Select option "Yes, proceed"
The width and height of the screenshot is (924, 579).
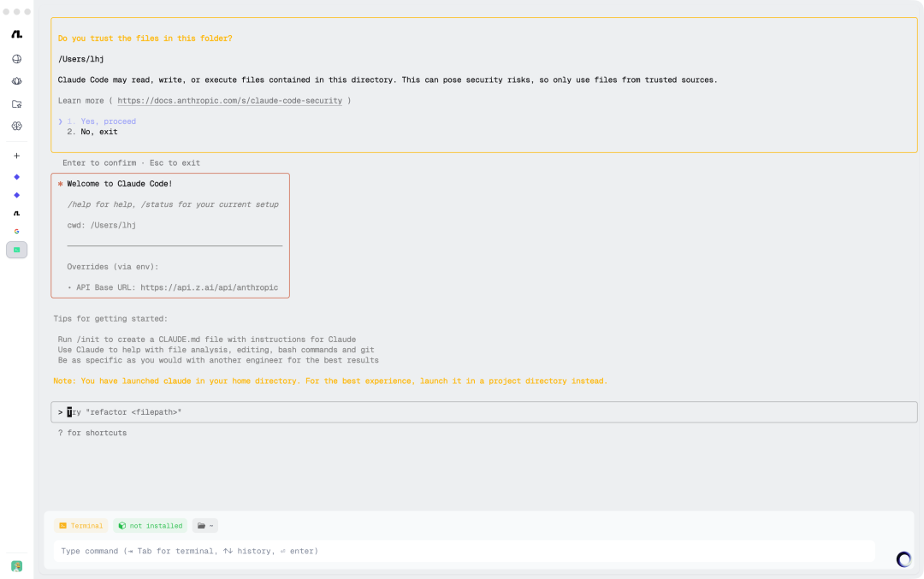point(108,121)
